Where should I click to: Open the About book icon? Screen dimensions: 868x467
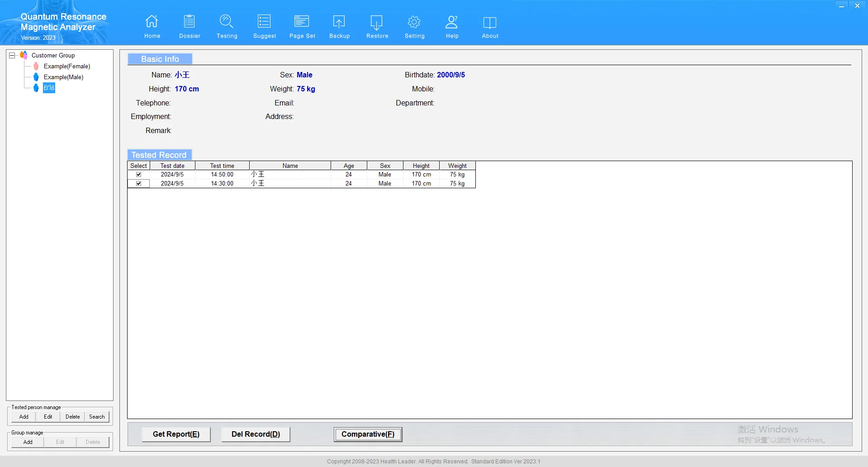pos(490,22)
